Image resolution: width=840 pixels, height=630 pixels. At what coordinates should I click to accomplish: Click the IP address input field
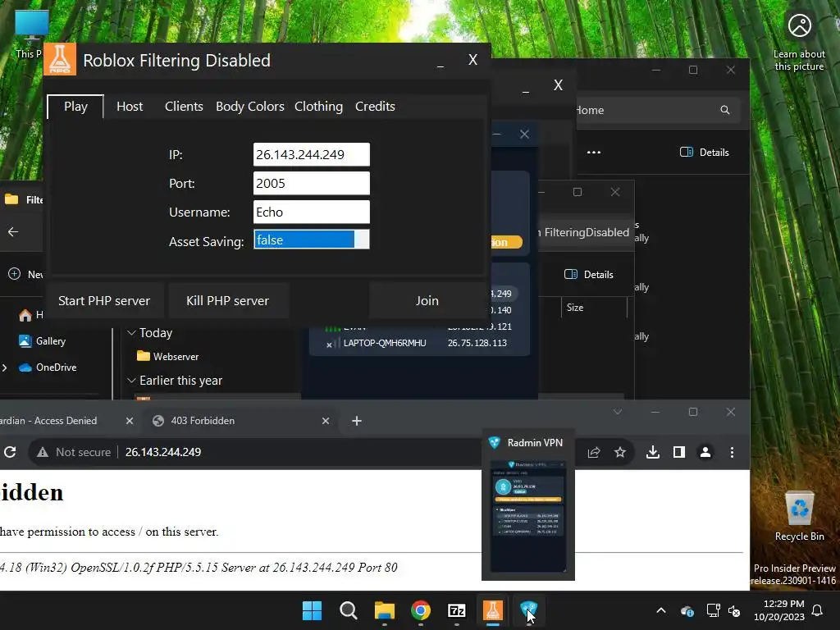pos(311,154)
